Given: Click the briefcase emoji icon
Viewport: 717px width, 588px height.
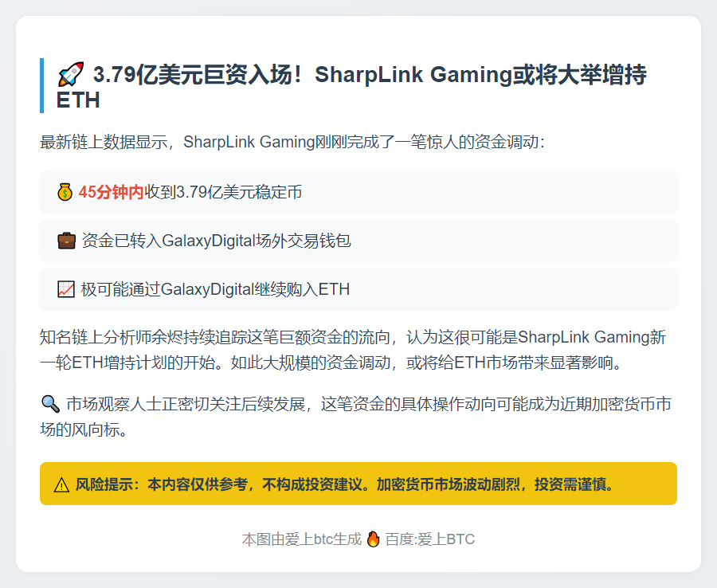Looking at the screenshot, I should (67, 241).
